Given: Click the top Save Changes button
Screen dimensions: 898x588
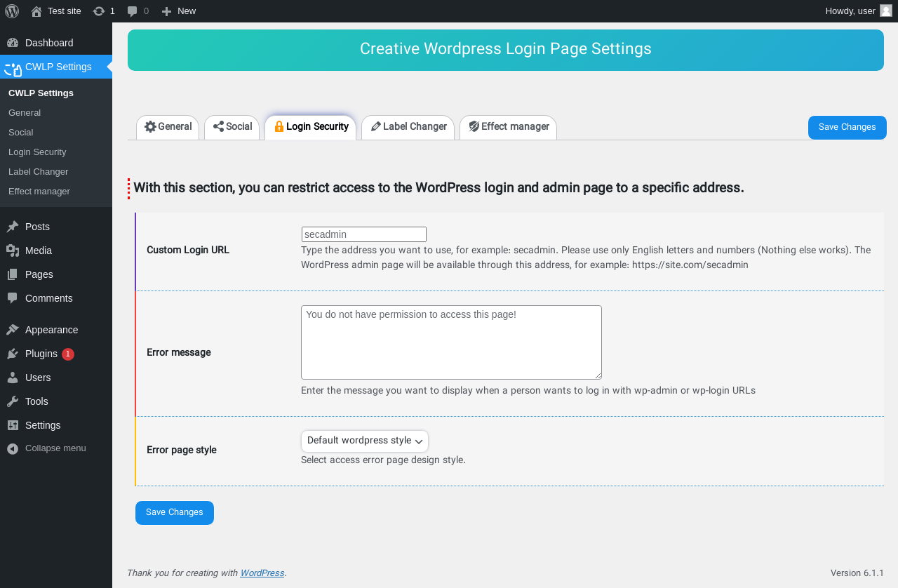Looking at the screenshot, I should coord(847,128).
